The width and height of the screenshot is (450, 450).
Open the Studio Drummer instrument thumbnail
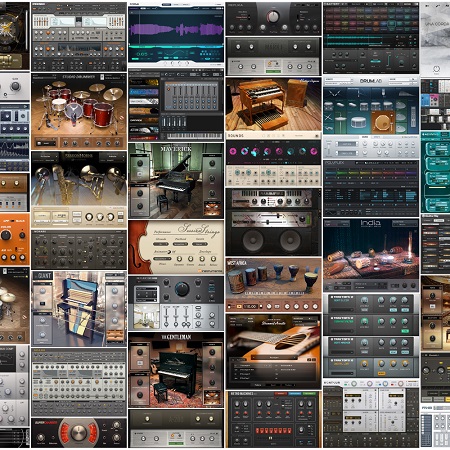pos(79,111)
